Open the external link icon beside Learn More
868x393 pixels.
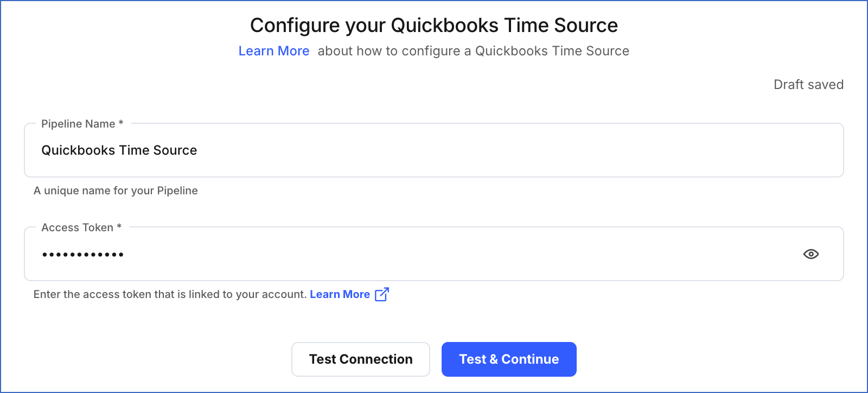click(382, 294)
